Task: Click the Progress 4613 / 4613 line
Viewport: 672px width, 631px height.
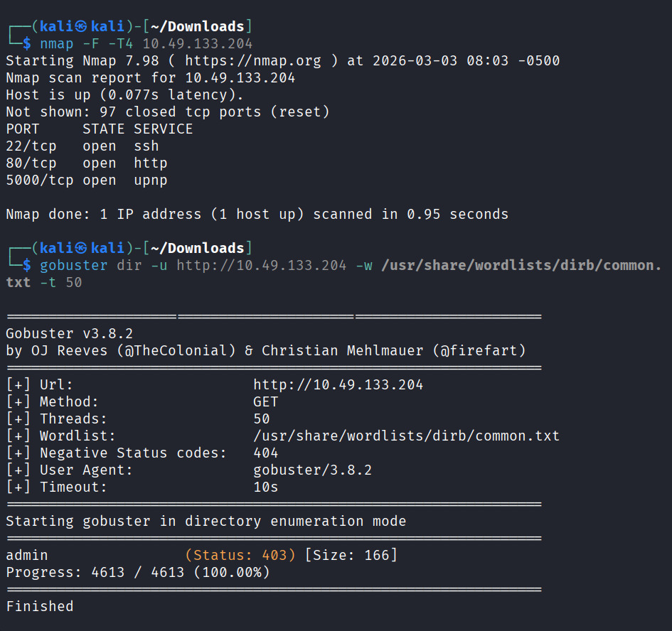Action: (x=137, y=572)
